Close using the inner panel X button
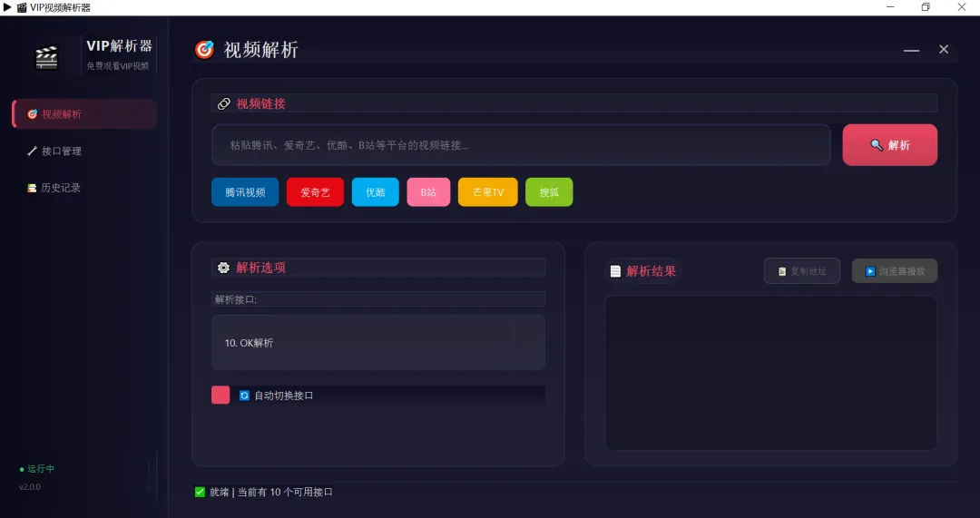 [x=944, y=49]
